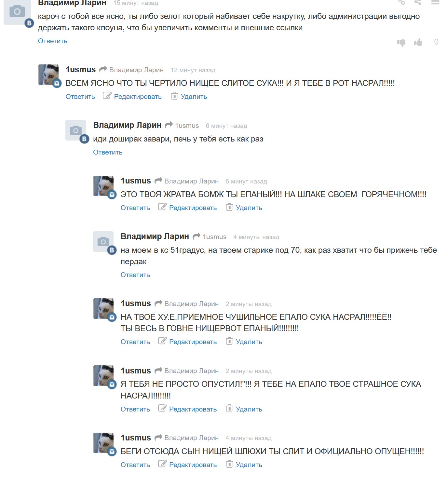Click trash icon on the 12 минут назад comment
This screenshot has height=486, width=448.
[174, 96]
